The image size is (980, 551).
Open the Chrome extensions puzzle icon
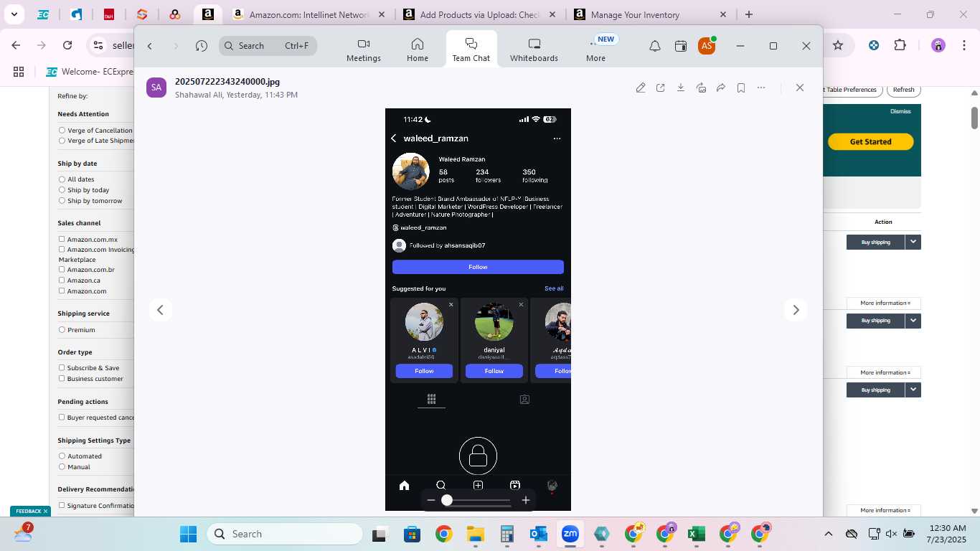point(900,45)
